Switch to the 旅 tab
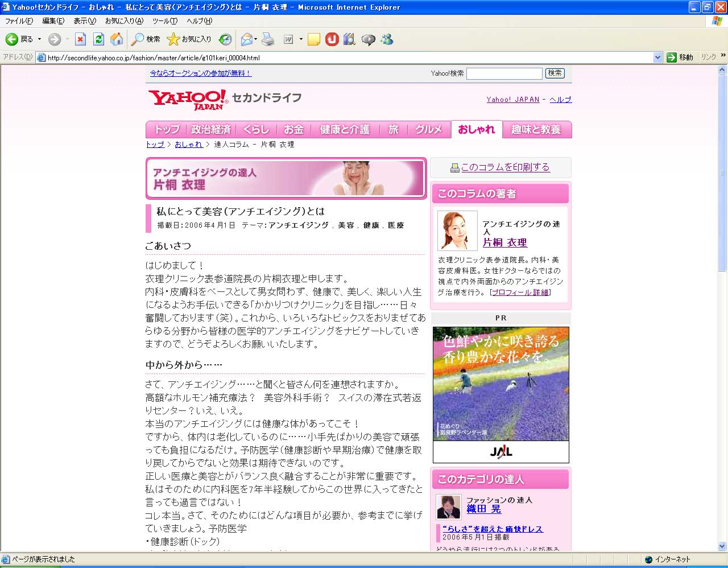Image resolution: width=728 pixels, height=568 pixels. pos(393,130)
